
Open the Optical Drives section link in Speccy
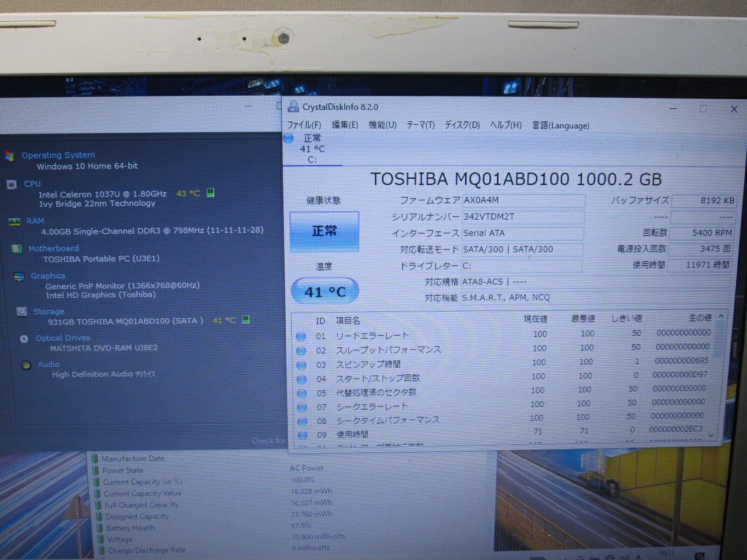pos(63,338)
